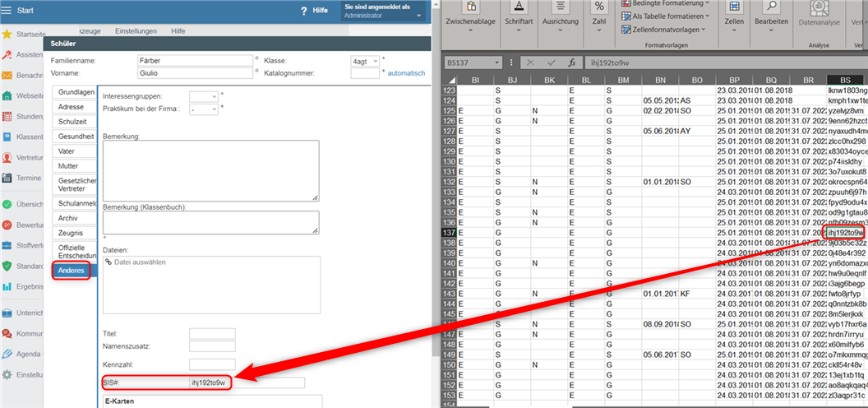The height and width of the screenshot is (408, 868).
Task: Open the Einstellungen menu
Action: coord(136,31)
